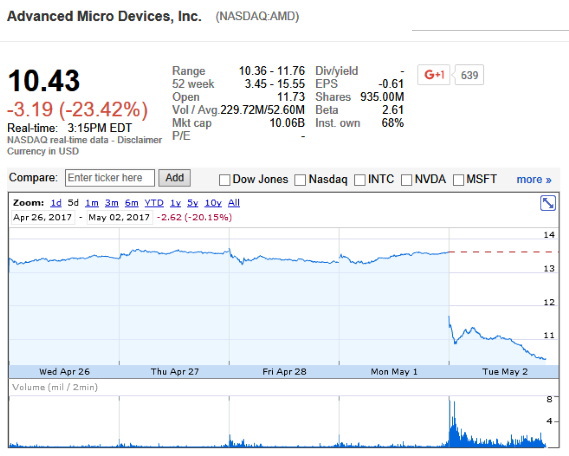Click the G+1 share button
569x456 pixels.
coord(434,75)
